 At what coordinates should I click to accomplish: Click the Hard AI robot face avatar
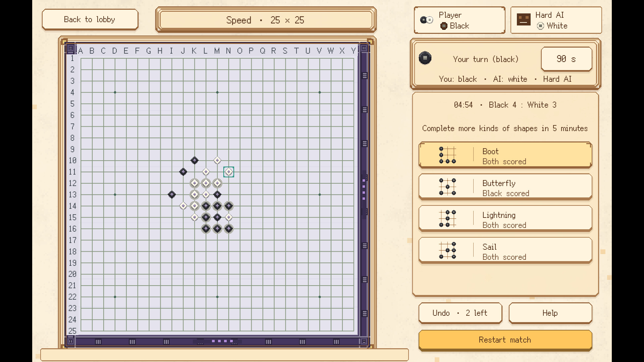coord(524,20)
